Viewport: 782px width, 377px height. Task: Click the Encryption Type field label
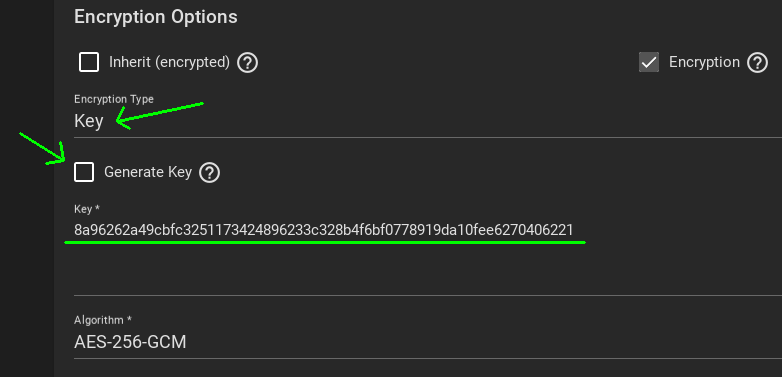click(x=114, y=99)
